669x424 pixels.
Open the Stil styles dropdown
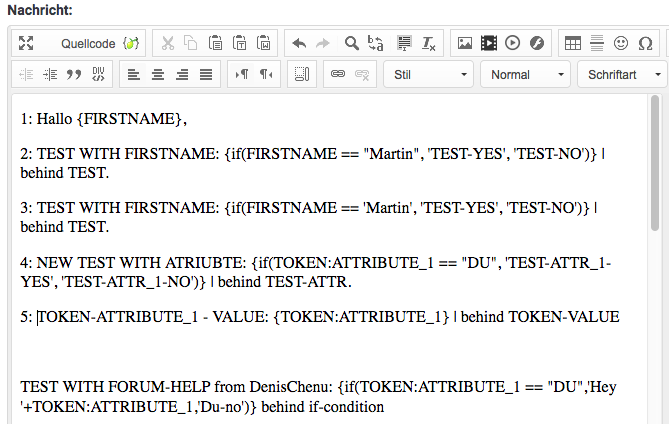tap(428, 74)
